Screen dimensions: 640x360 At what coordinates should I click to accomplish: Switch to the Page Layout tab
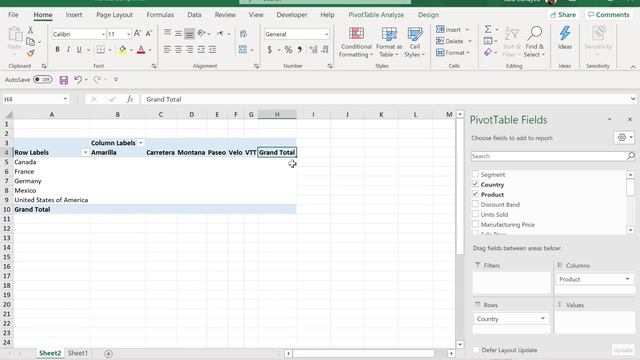[114, 15]
